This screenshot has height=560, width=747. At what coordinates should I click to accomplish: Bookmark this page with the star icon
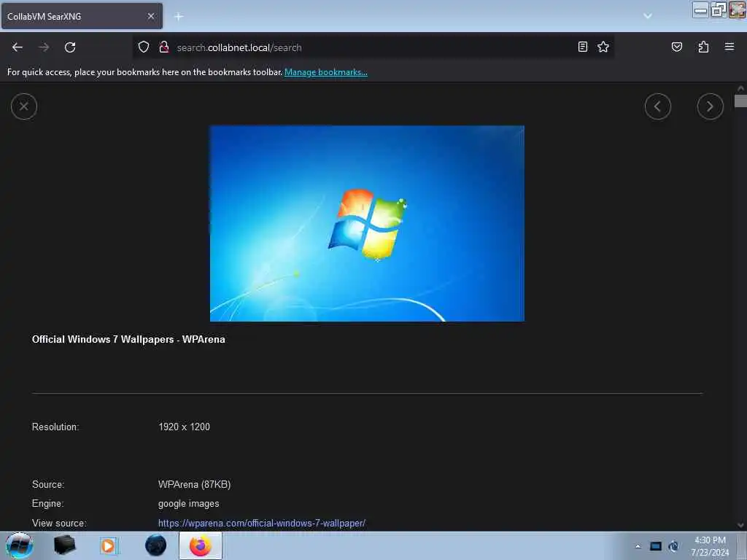[x=603, y=47]
